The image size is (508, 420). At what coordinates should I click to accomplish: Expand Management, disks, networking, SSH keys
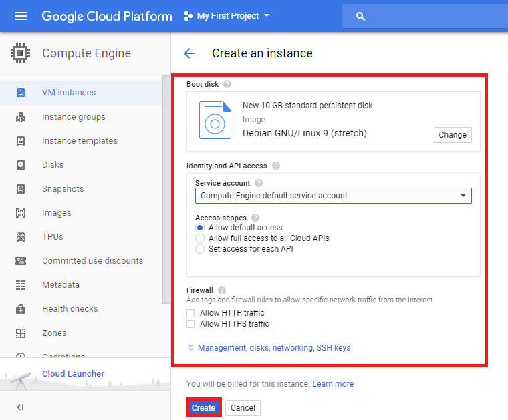269,348
